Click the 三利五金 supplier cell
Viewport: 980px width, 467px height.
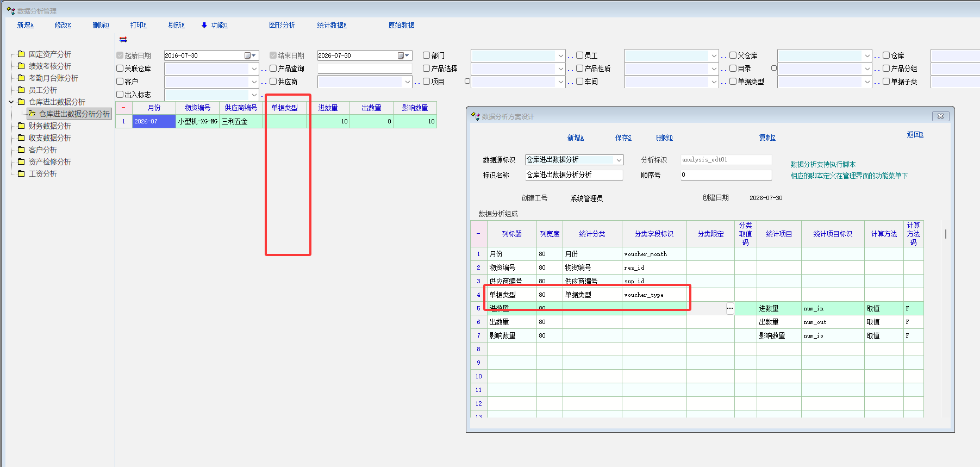click(241, 121)
